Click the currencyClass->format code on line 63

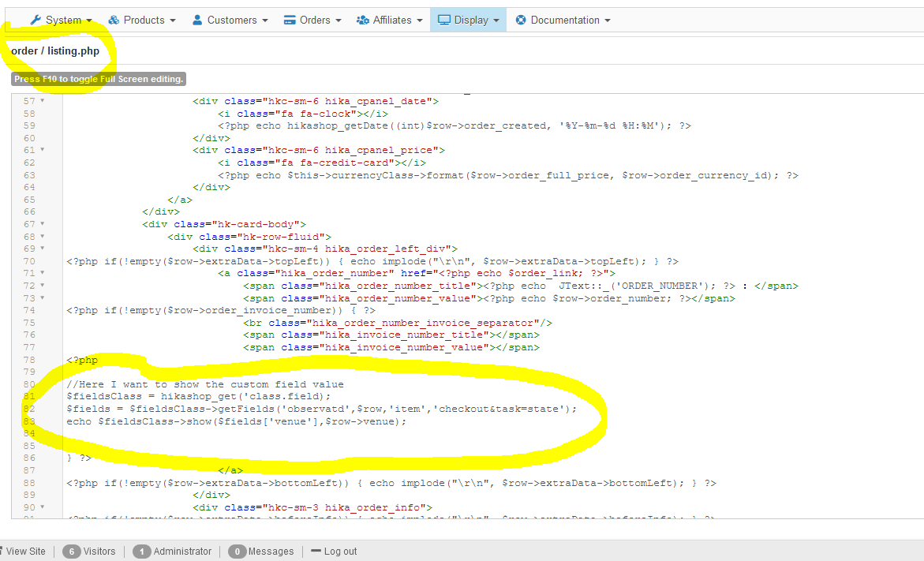(508, 175)
